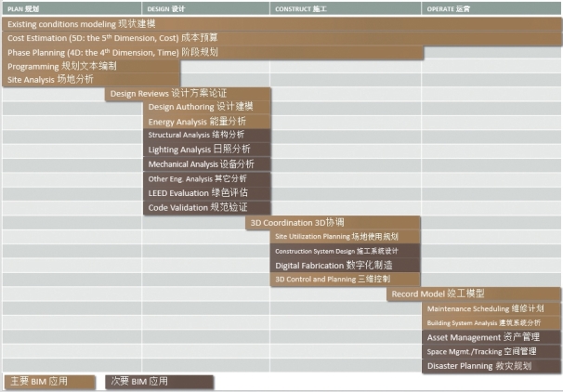Click the LEED Evaluation 绿色评估 bar
563x392 pixels.
[x=207, y=193]
